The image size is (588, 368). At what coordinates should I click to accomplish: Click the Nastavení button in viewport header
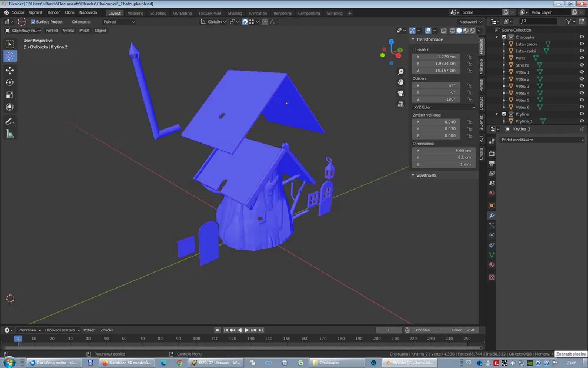click(x=470, y=22)
